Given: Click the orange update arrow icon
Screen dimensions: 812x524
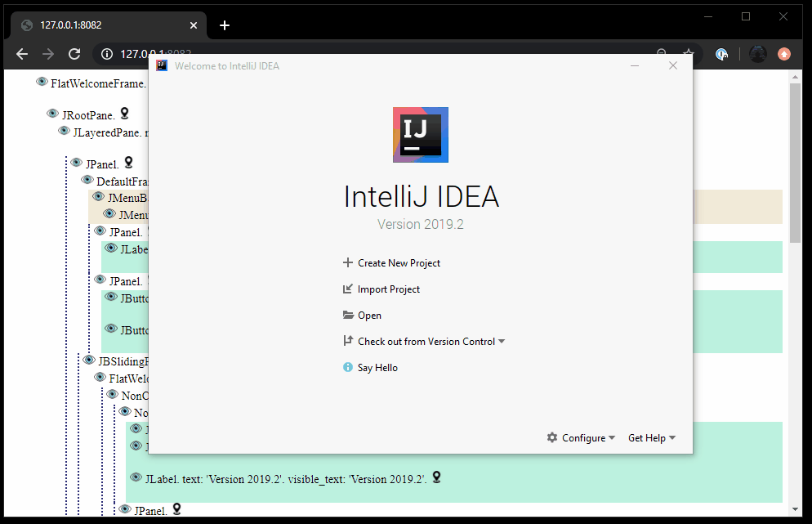Looking at the screenshot, I should (x=784, y=54).
